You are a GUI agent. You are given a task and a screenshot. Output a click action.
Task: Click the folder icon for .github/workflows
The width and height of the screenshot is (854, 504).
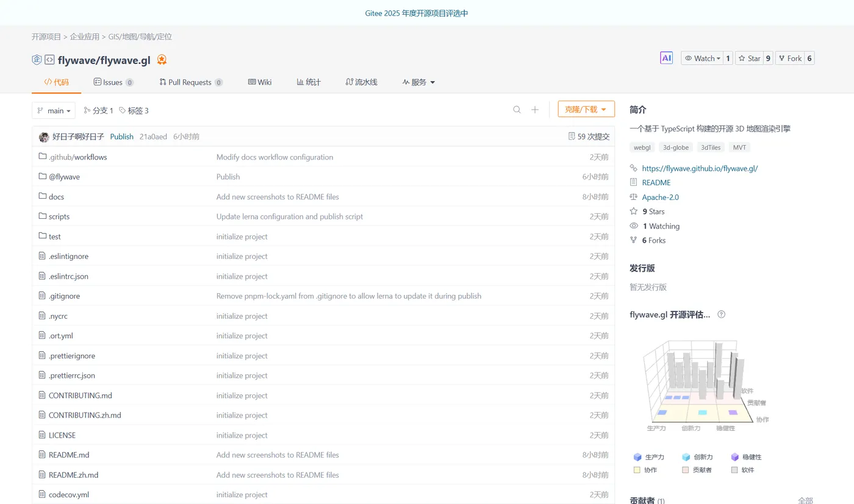[43, 157]
